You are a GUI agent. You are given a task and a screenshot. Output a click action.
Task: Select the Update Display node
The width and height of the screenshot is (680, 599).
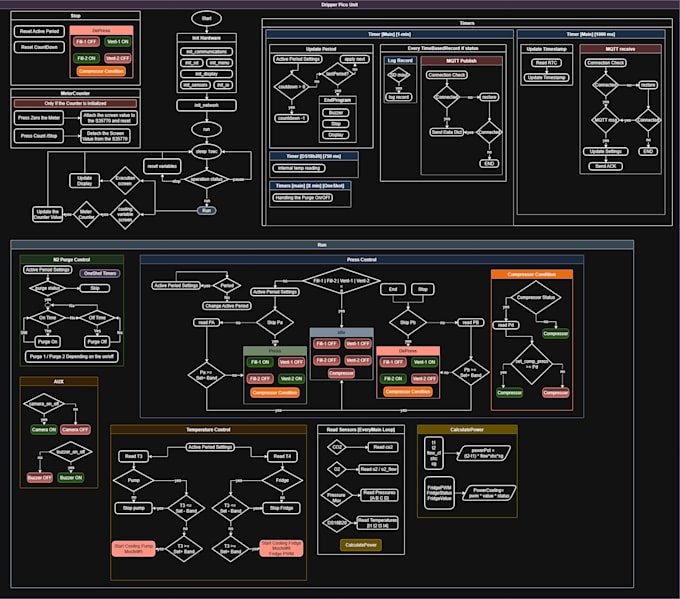pos(85,180)
